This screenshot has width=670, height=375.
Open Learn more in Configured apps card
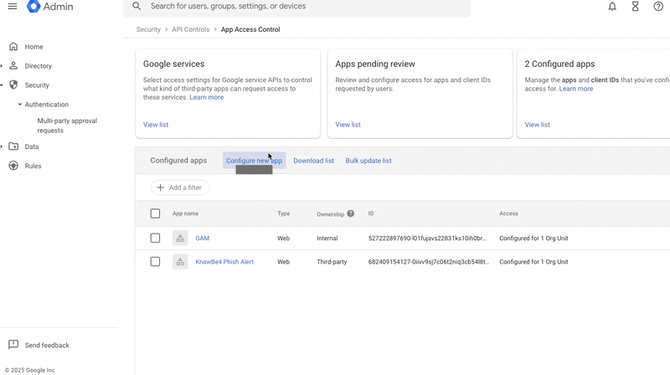coord(576,88)
